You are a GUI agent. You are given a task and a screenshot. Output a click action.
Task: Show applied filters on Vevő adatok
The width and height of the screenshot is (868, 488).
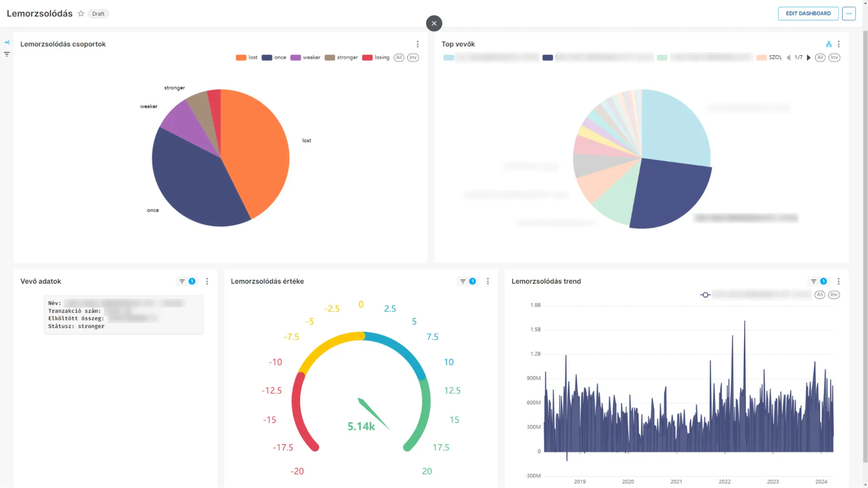[x=187, y=281]
